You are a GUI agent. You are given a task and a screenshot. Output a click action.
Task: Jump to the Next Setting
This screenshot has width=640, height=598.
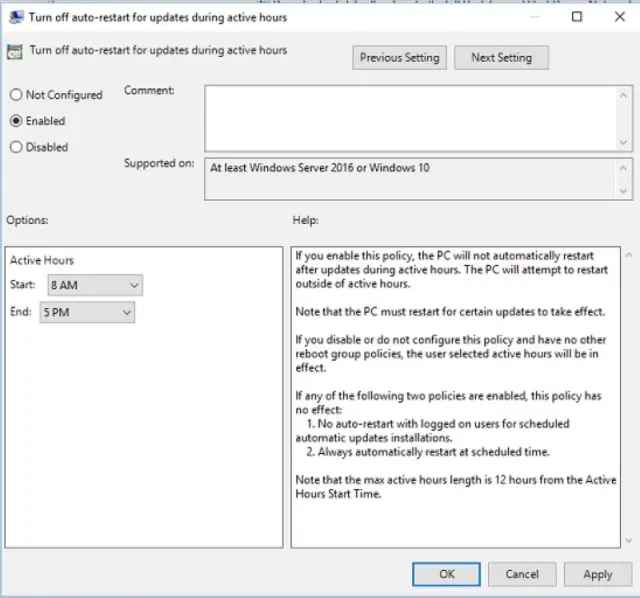coord(501,58)
